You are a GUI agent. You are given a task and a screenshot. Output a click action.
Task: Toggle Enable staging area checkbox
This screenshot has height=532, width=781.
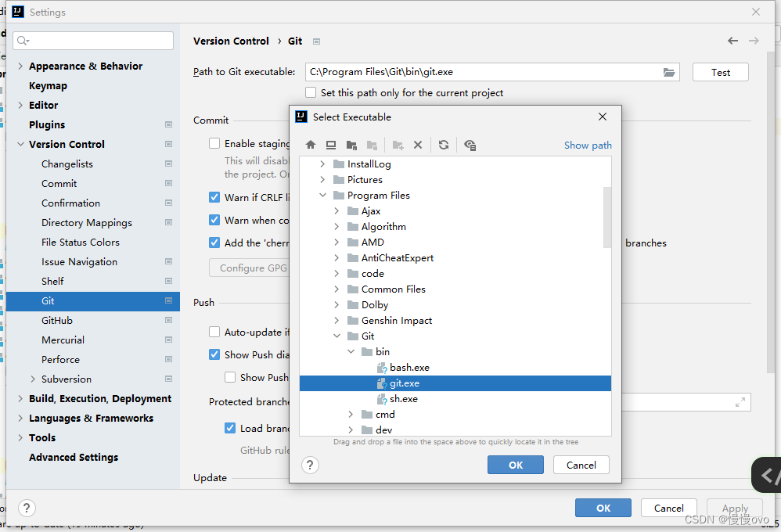[214, 143]
